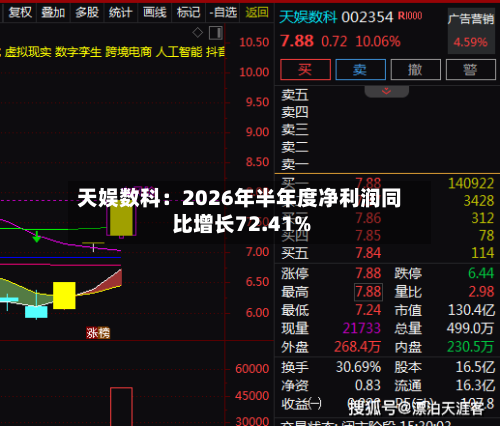Click bid volume 3428
Screen dimensions: 500x426
click(479, 201)
